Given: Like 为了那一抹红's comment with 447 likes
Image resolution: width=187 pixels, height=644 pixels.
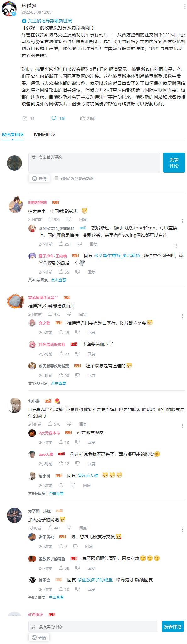Looking at the screenshot, I should click(x=50, y=528).
